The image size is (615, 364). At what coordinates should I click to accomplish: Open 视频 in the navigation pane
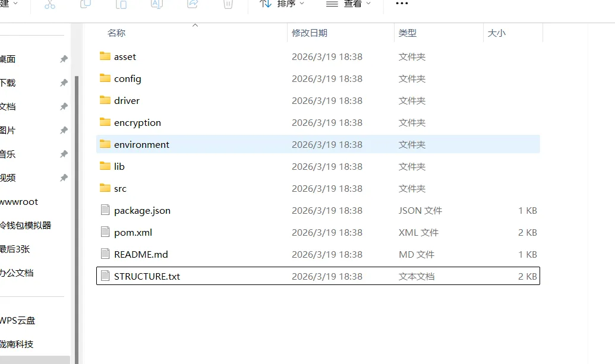(x=8, y=178)
